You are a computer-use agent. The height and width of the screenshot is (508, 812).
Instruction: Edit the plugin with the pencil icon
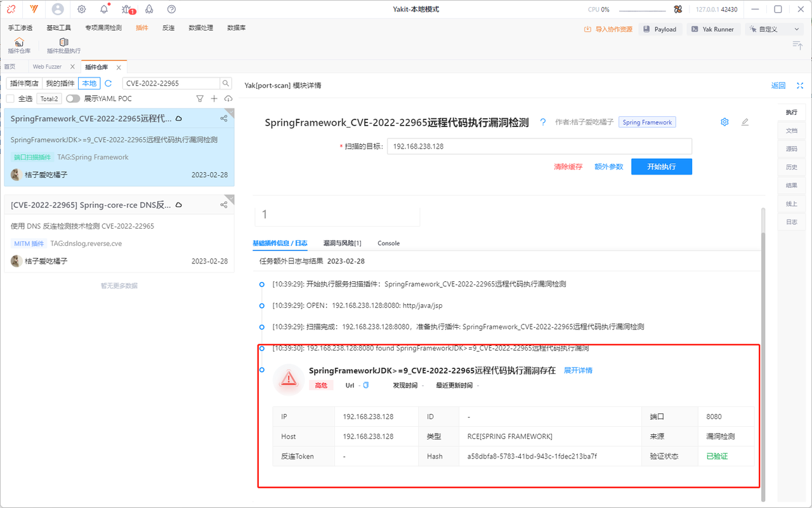click(x=745, y=122)
